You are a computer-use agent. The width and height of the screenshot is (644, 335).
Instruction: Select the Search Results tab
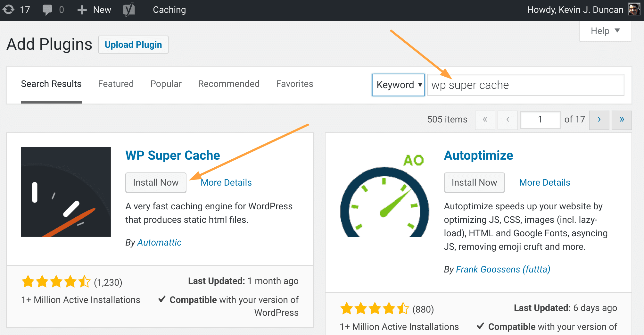51,84
